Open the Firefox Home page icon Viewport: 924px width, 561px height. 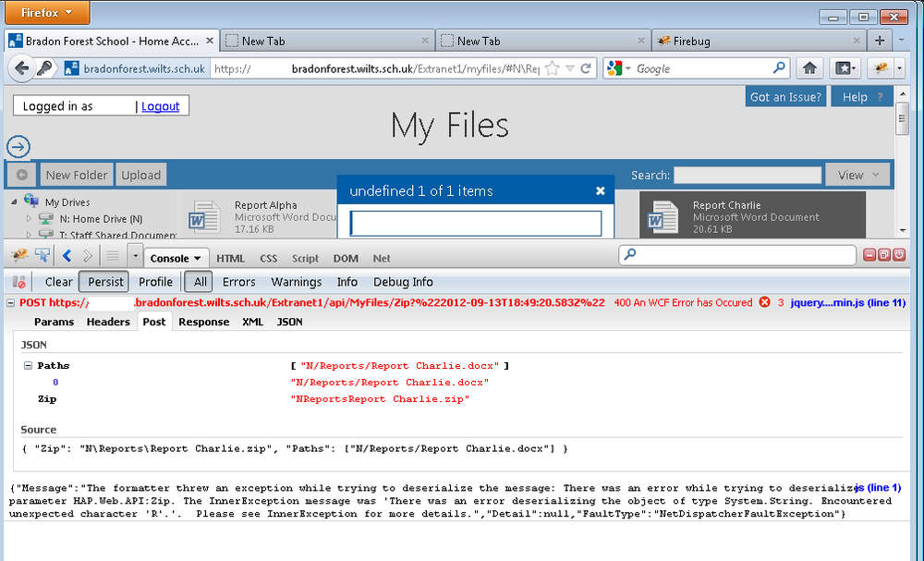(809, 69)
